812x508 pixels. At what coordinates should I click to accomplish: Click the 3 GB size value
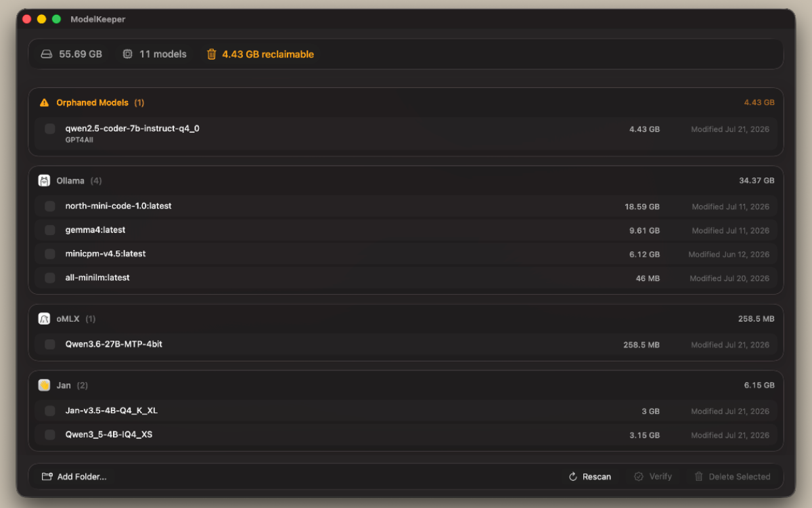650,412
